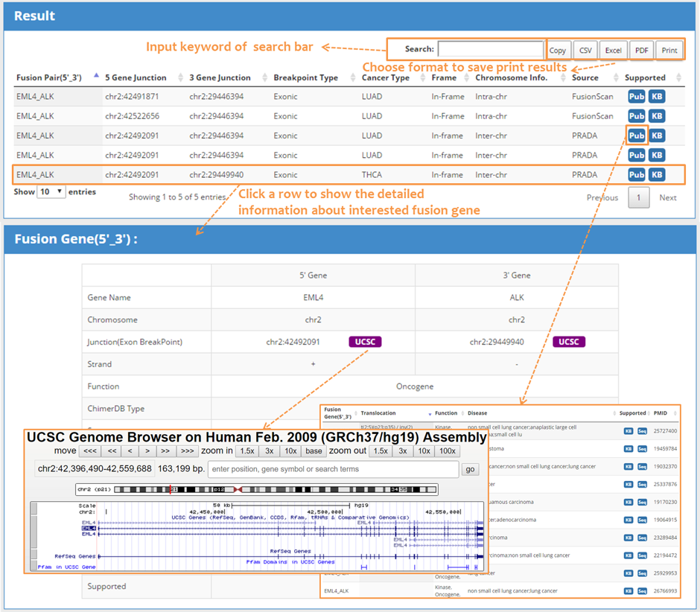Sort publication table by Function column
The image size is (700, 612).
tap(448, 413)
